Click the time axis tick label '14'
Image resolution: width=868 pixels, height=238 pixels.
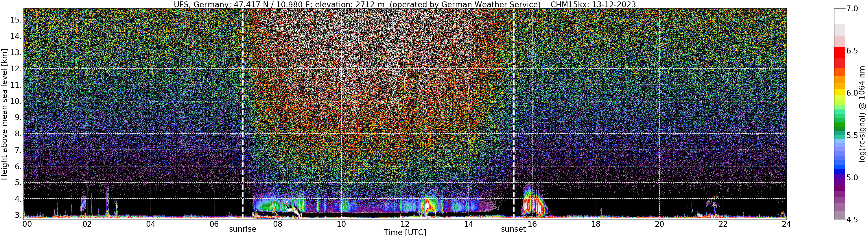[469, 224]
